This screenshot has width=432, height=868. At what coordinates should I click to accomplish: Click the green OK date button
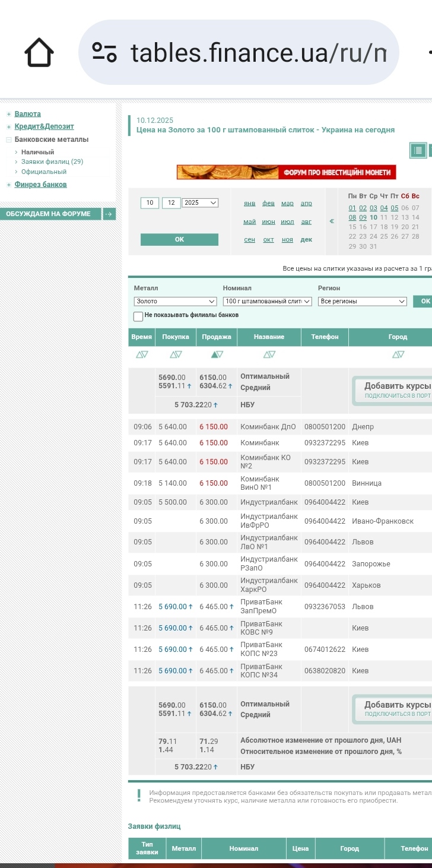179,239
